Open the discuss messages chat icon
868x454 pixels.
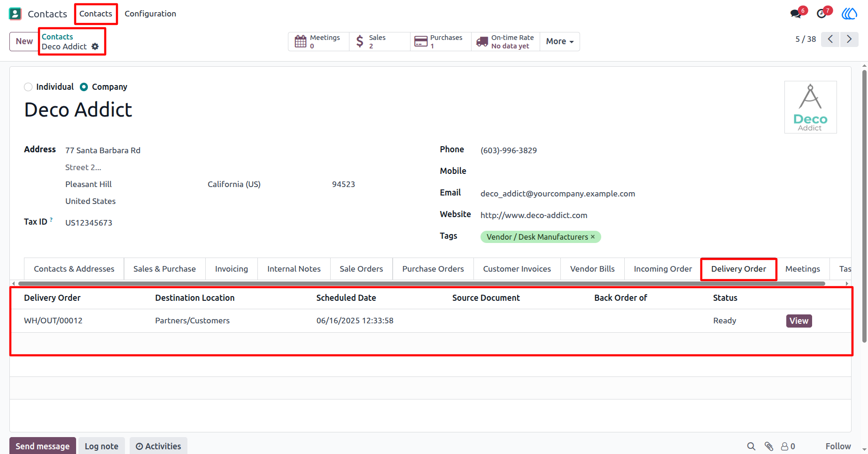796,14
